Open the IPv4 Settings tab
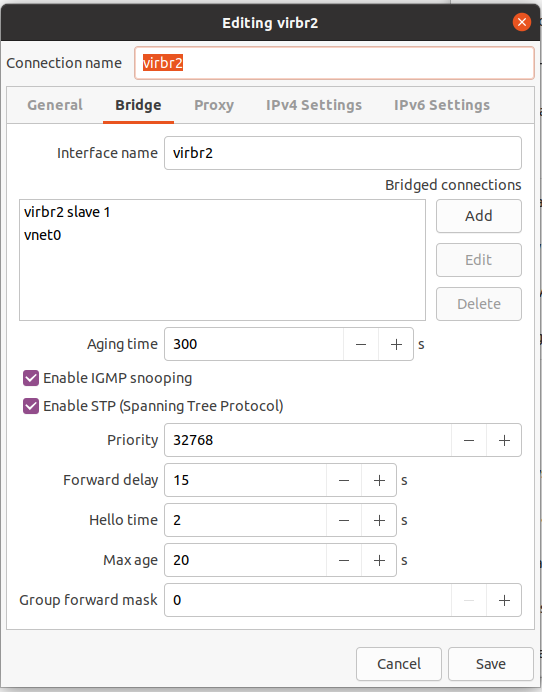The width and height of the screenshot is (542, 692). pos(314,105)
